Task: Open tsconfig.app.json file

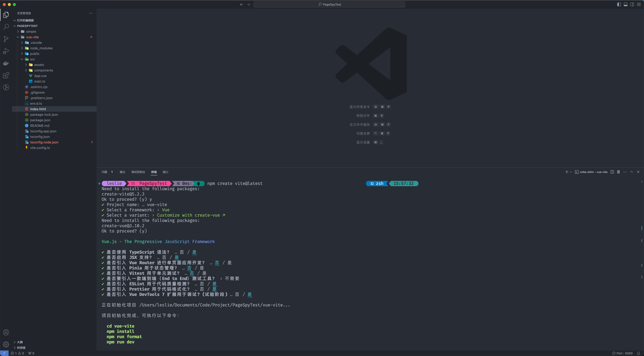Action: coord(54,131)
